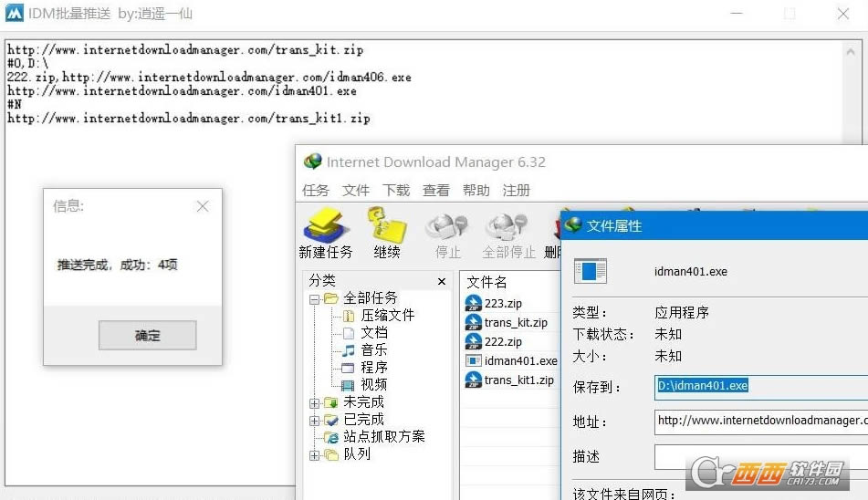Select the 视频 category label
868x500 pixels.
[374, 384]
